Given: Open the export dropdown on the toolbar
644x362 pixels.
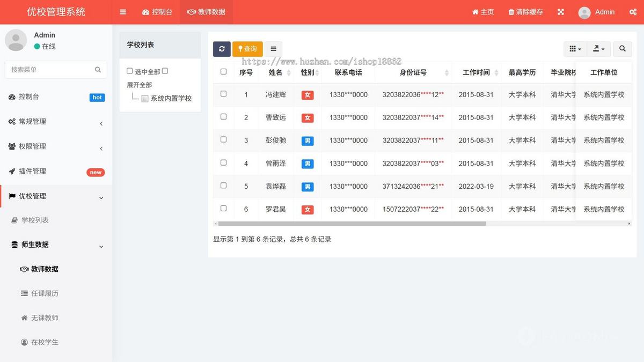Looking at the screenshot, I should point(599,48).
